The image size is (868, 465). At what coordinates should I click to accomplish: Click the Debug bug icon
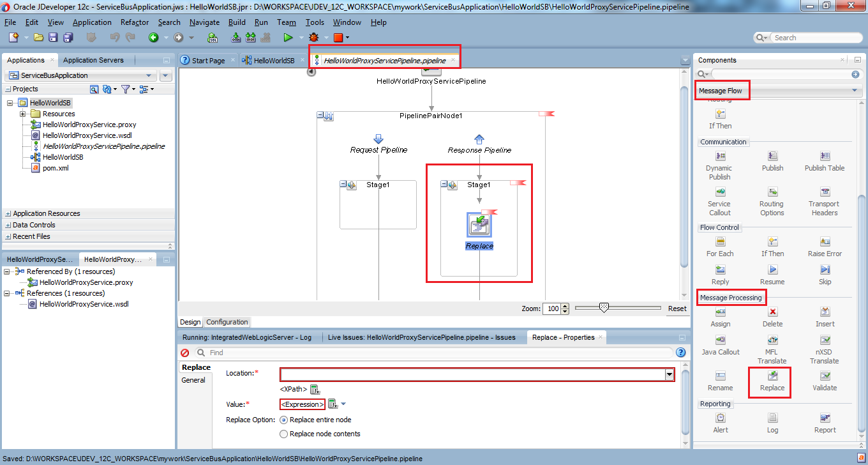coord(313,38)
